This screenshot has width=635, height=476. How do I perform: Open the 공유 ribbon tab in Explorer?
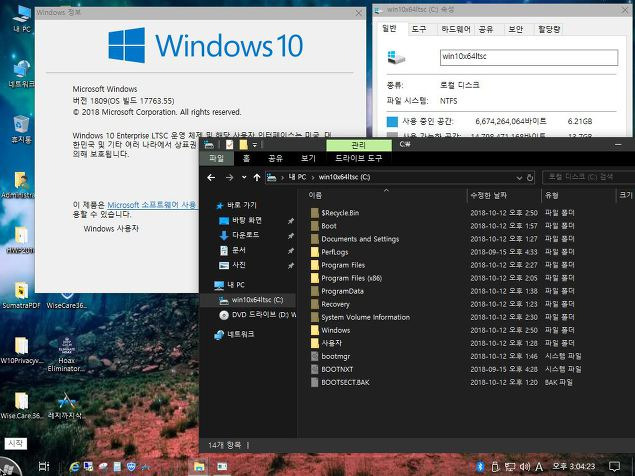tap(275, 158)
